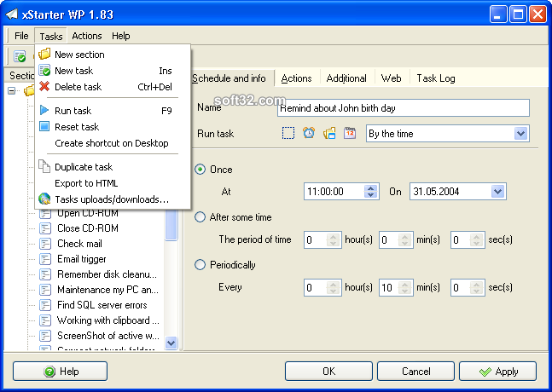This screenshot has height=392, width=552.
Task: Click the Every sec(s) spinner
Action: (x=477, y=287)
